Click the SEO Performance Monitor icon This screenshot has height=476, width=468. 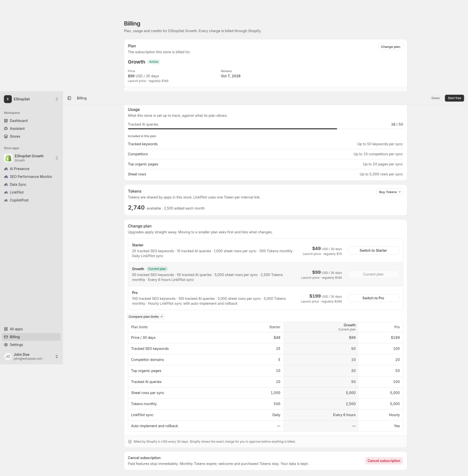pos(6,177)
